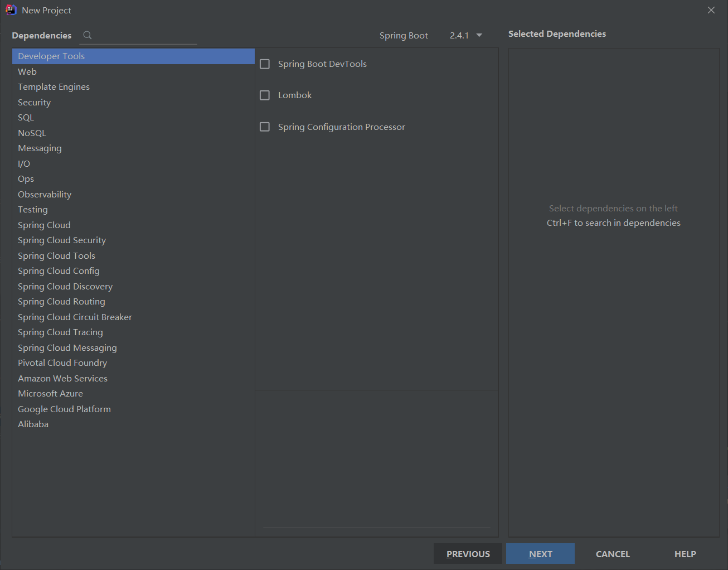
Task: Select Spring Cloud Discovery category
Action: (133, 287)
